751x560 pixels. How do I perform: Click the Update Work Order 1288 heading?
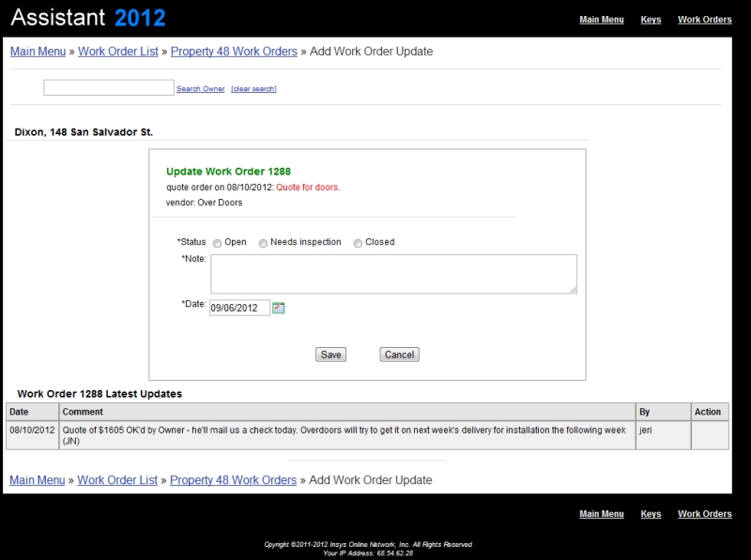point(228,172)
